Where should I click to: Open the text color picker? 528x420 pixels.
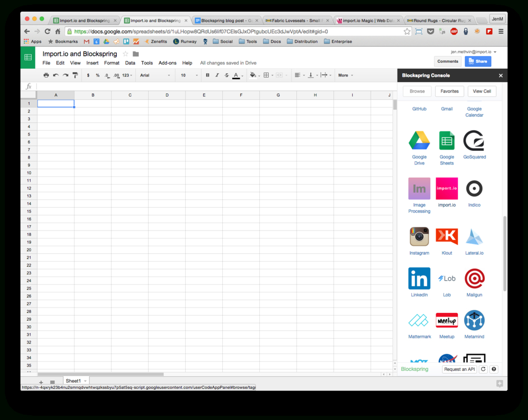237,75
